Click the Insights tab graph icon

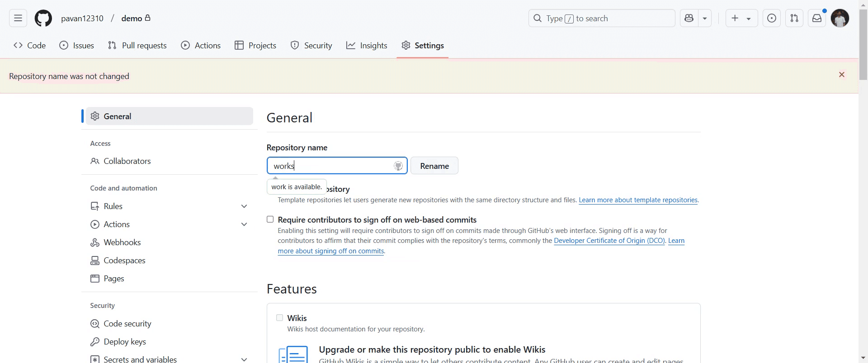pyautogui.click(x=351, y=46)
